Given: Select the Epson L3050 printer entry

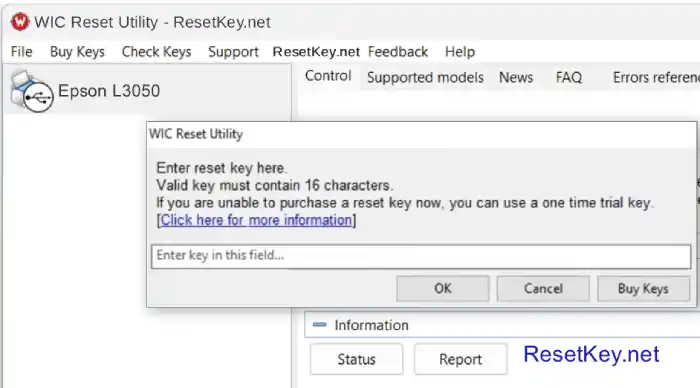Looking at the screenshot, I should click(146, 90).
